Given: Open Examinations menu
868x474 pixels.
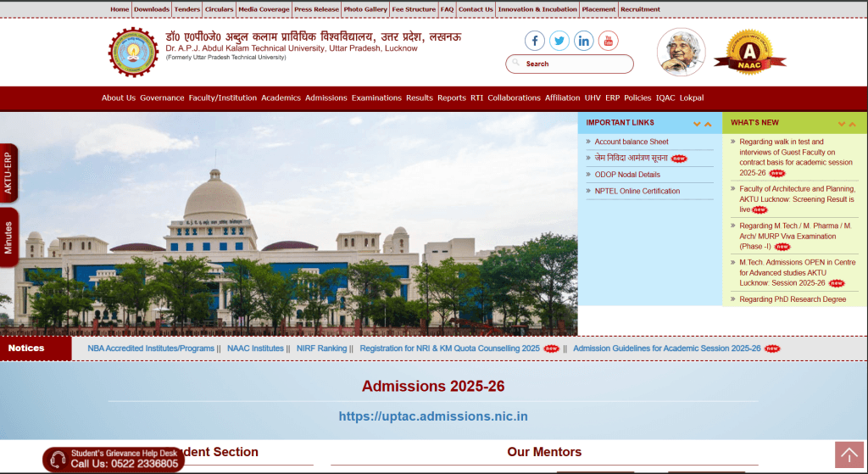Looking at the screenshot, I should click(376, 98).
